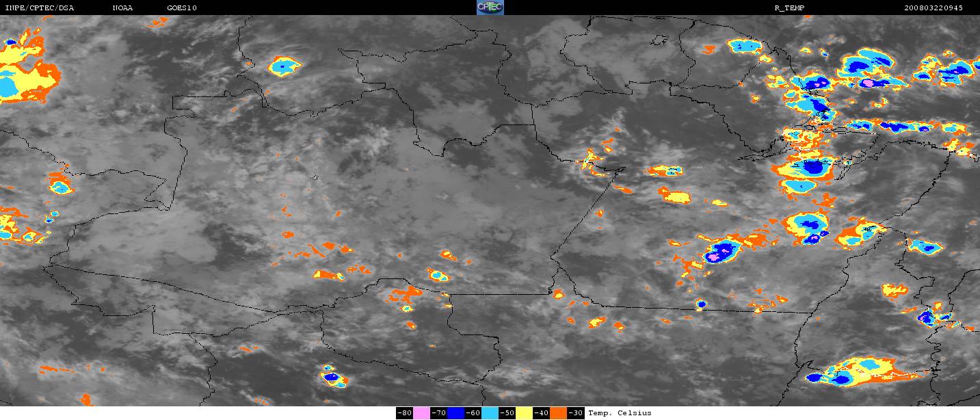Click the -50 temperature label

pyautogui.click(x=507, y=413)
